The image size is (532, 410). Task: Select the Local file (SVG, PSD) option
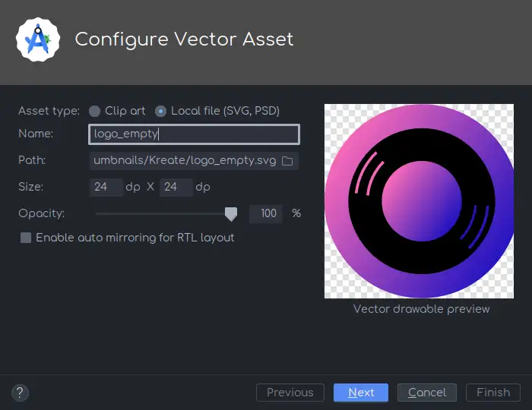tap(161, 111)
